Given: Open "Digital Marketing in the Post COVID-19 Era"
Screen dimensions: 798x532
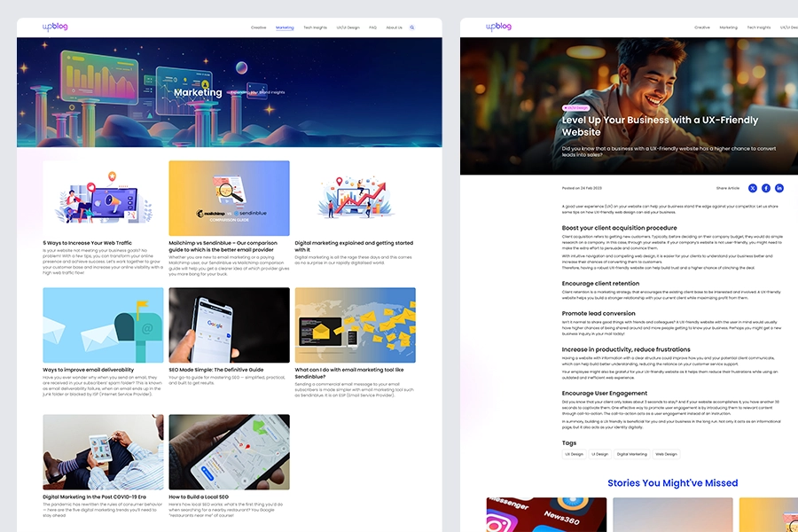Looking at the screenshot, I should pyautogui.click(x=94, y=497).
